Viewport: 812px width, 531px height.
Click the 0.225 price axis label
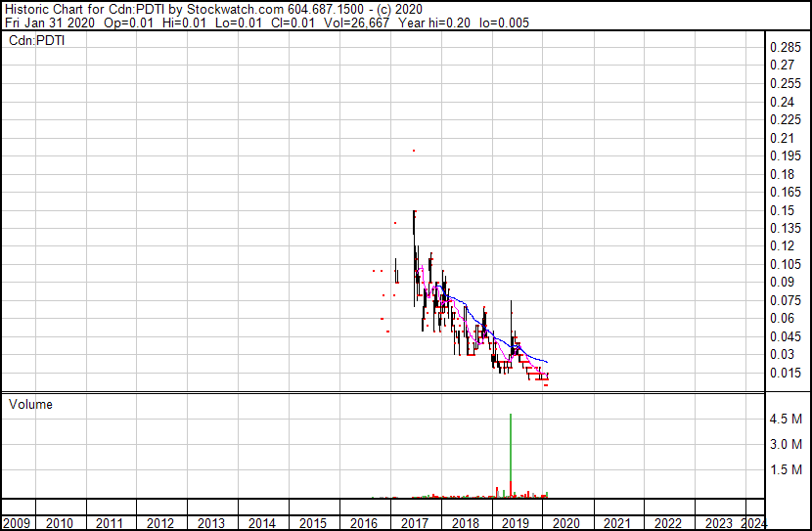[786, 119]
